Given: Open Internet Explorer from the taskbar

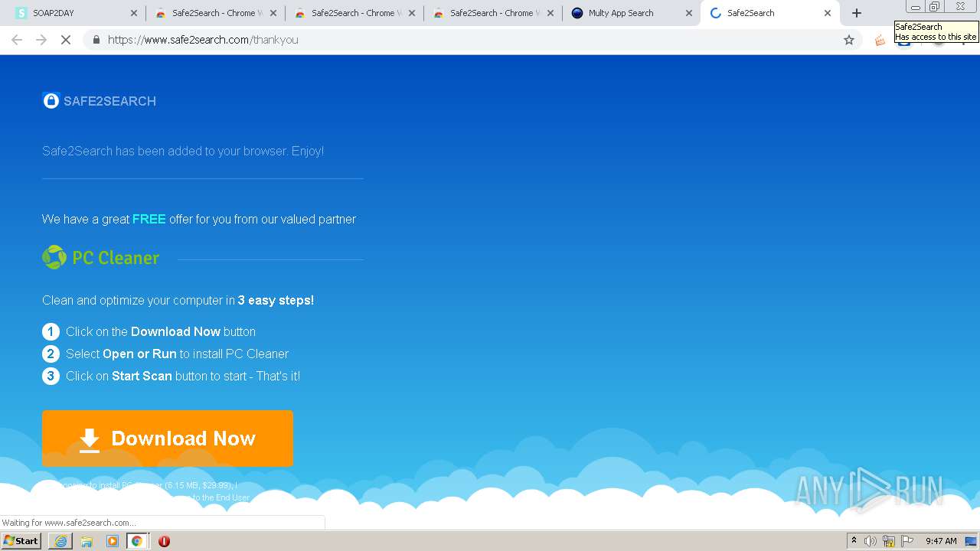Looking at the screenshot, I should click(x=60, y=541).
